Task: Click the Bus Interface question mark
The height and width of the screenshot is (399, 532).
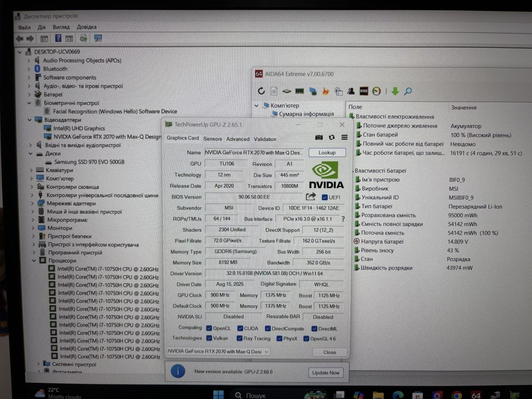Action: 343,219
